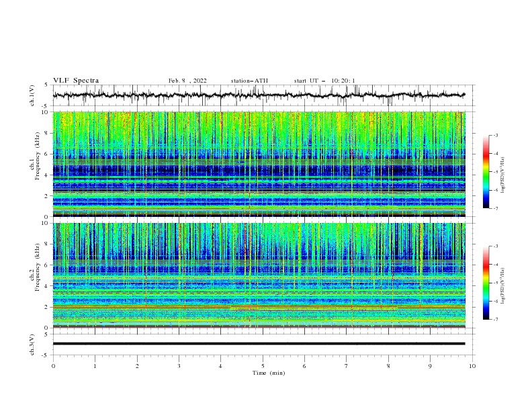This screenshot has height=411, width=532.
Task: Click the "station=ATH" label
Action: click(249, 81)
